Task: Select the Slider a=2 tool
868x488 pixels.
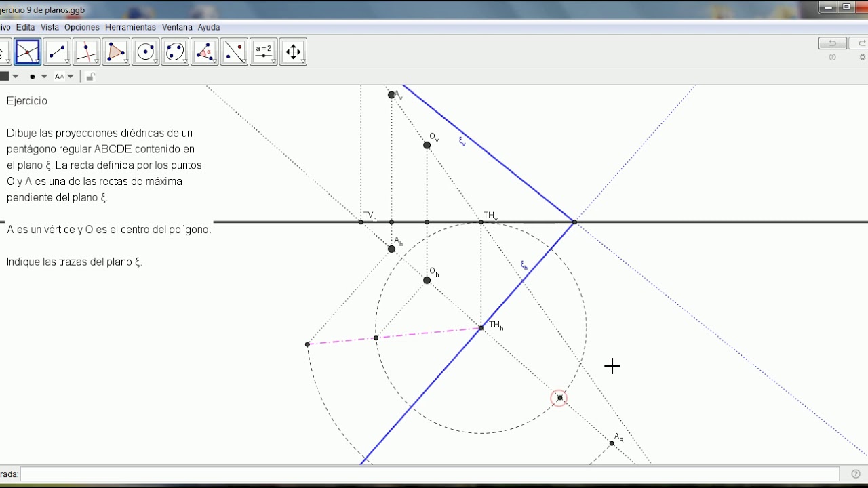Action: (263, 52)
